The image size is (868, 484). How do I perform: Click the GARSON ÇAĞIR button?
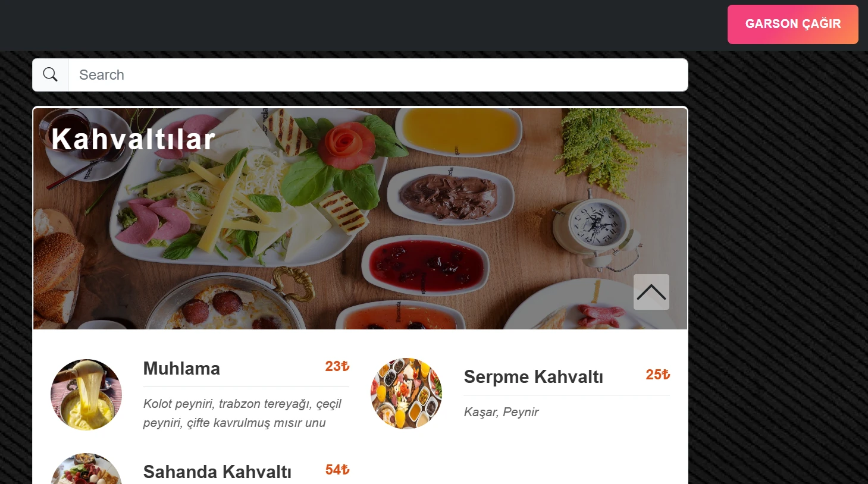click(x=792, y=24)
